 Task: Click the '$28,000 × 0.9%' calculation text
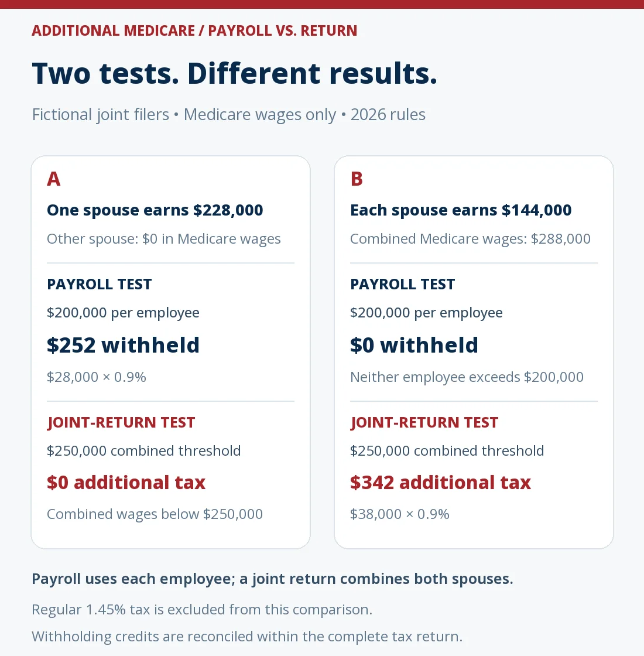pyautogui.click(x=97, y=377)
